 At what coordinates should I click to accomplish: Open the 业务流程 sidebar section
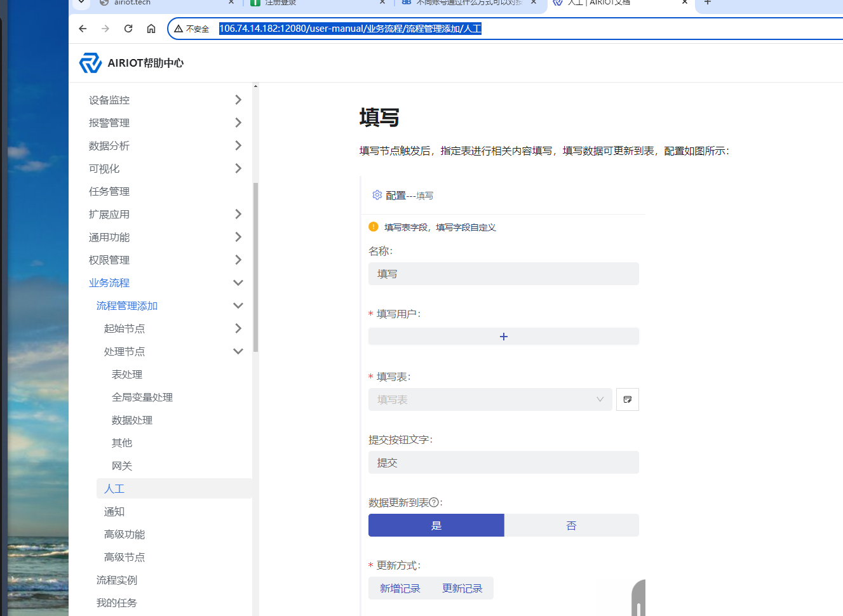(109, 283)
